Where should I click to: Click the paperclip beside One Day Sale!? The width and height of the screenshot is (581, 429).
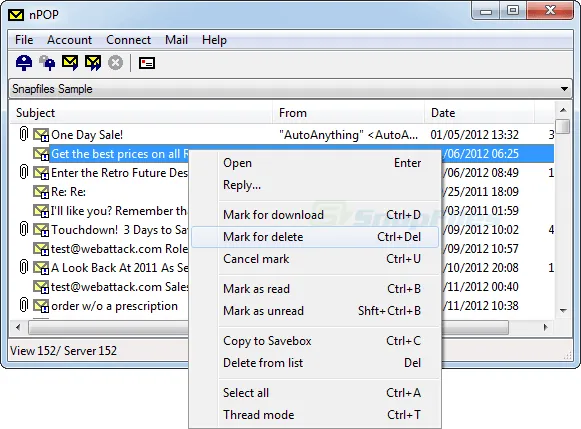pos(23,134)
